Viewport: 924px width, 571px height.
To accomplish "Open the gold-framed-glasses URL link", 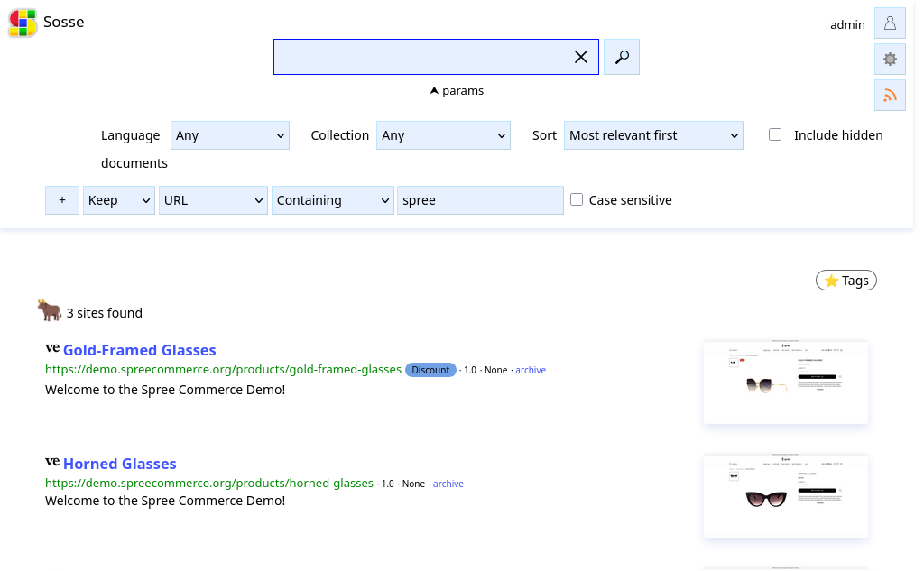I will point(224,370).
